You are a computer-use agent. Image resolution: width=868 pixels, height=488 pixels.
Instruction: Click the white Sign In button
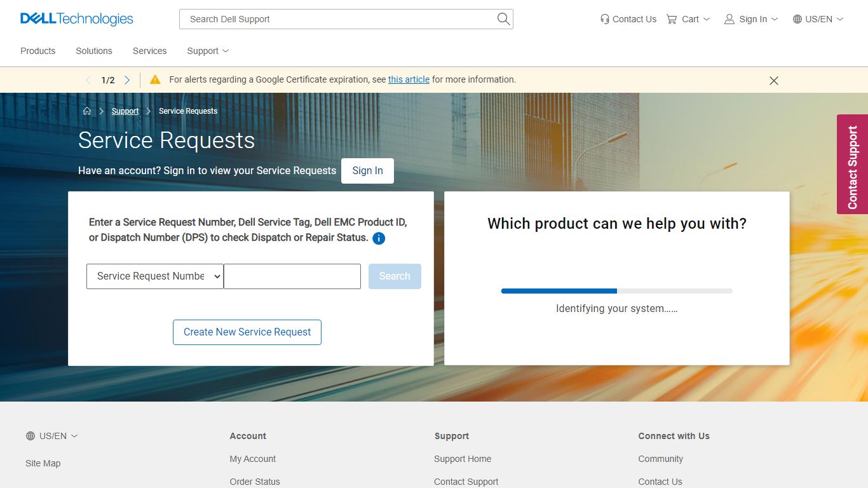(367, 171)
